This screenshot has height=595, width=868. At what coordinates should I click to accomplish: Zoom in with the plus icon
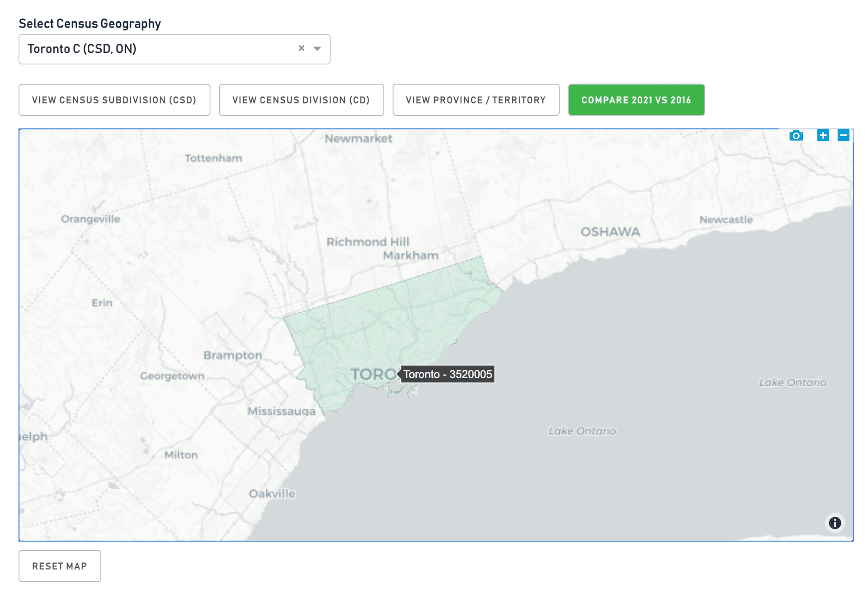pyautogui.click(x=823, y=136)
